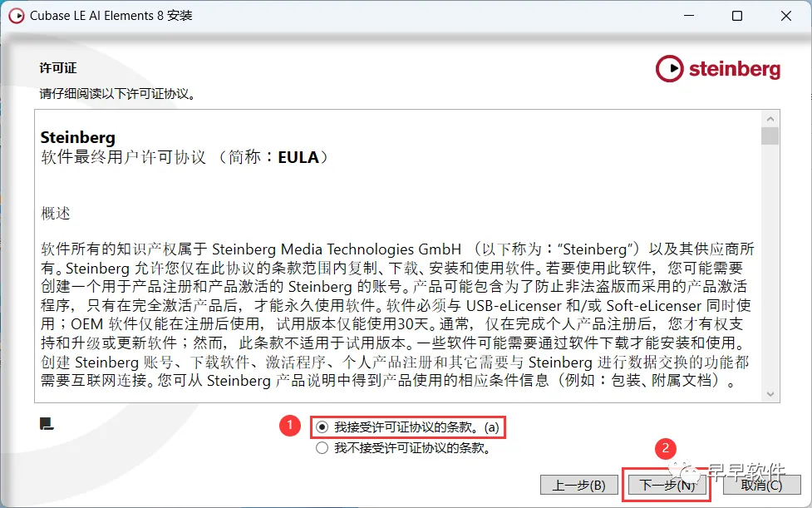The width and height of the screenshot is (812, 508).
Task: Cancel setup with 取消(C) button
Action: (x=761, y=486)
